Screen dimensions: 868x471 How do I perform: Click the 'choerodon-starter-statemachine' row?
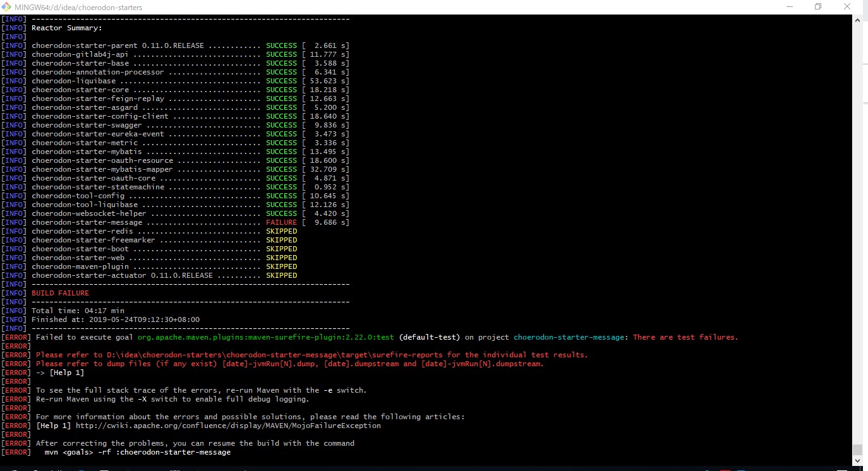(175, 187)
